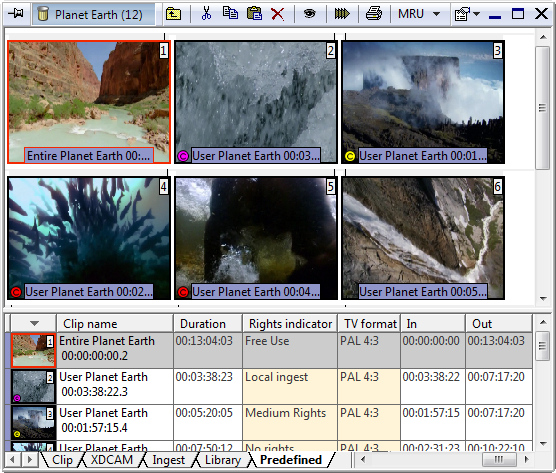Click the horizontal scrollbar thumb in list pane
This screenshot has width=556, height=473.
point(499,460)
